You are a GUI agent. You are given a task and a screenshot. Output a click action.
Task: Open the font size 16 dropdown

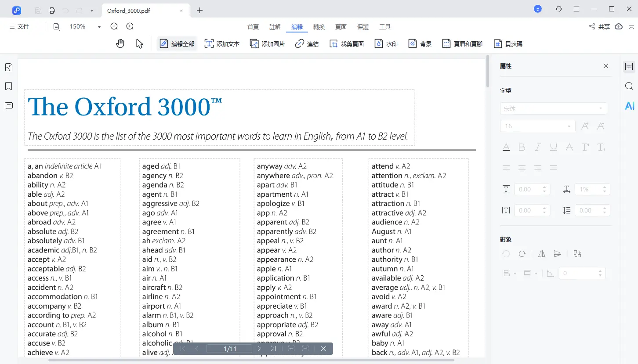tap(537, 126)
